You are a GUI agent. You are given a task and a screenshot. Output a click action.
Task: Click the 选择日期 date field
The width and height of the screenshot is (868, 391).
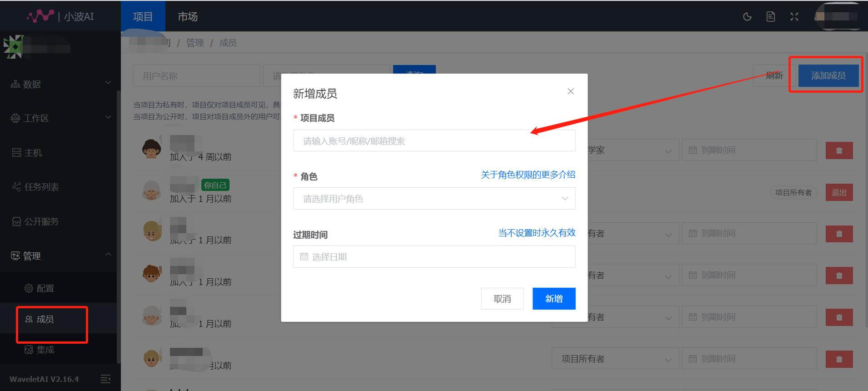pos(434,257)
